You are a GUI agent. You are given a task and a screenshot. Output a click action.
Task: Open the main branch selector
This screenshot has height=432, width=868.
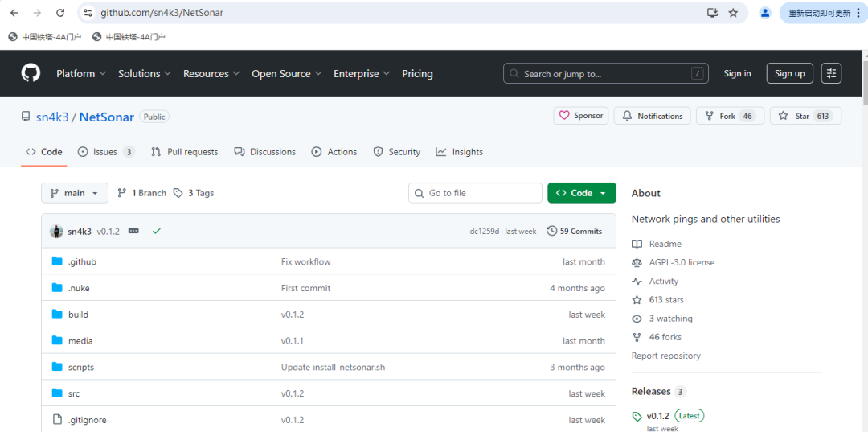75,193
